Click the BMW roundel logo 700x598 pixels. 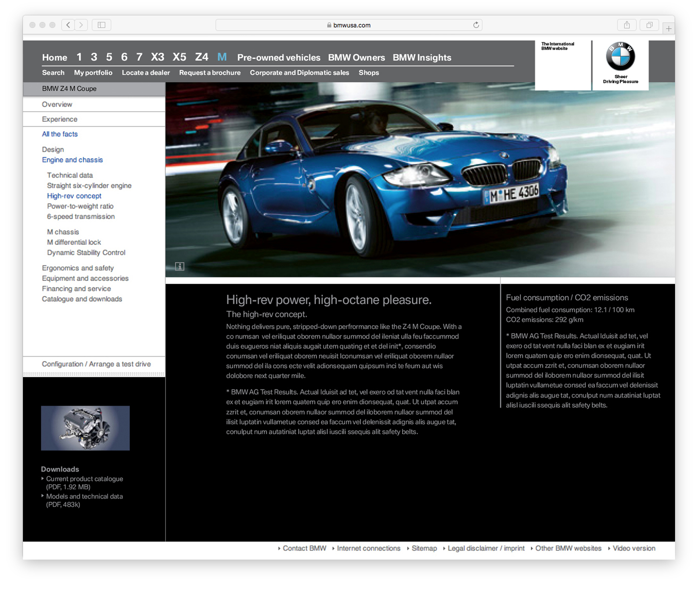(x=620, y=56)
